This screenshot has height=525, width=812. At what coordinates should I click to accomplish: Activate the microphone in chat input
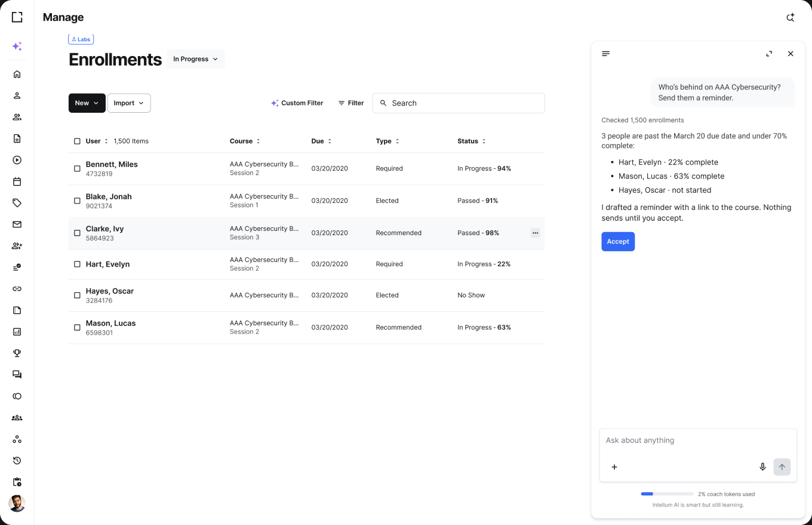pyautogui.click(x=762, y=467)
